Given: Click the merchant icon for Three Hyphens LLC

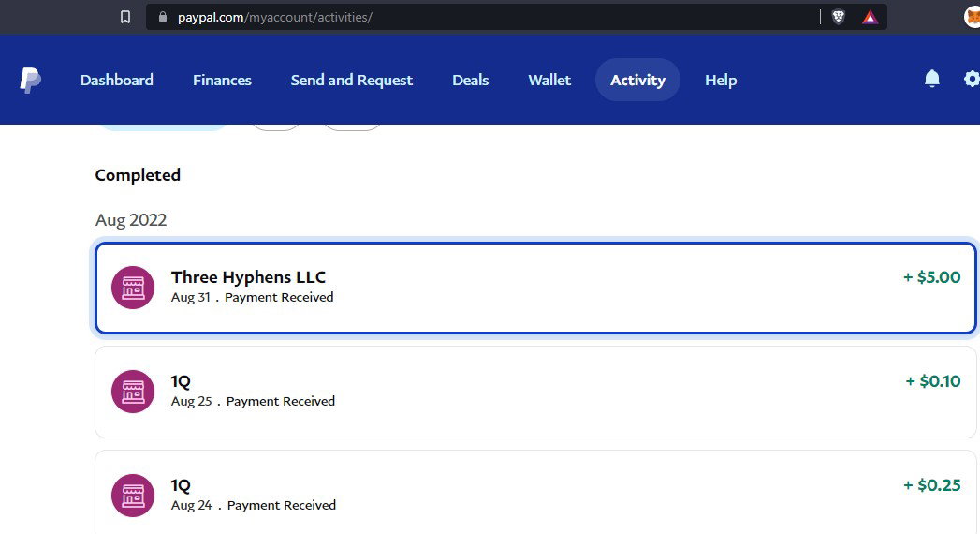Looking at the screenshot, I should [133, 288].
